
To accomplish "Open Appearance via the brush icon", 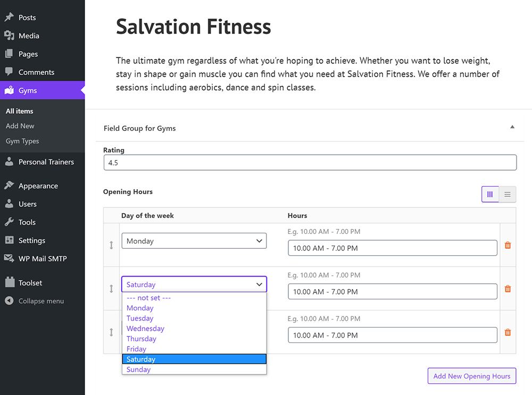I will click(8, 186).
